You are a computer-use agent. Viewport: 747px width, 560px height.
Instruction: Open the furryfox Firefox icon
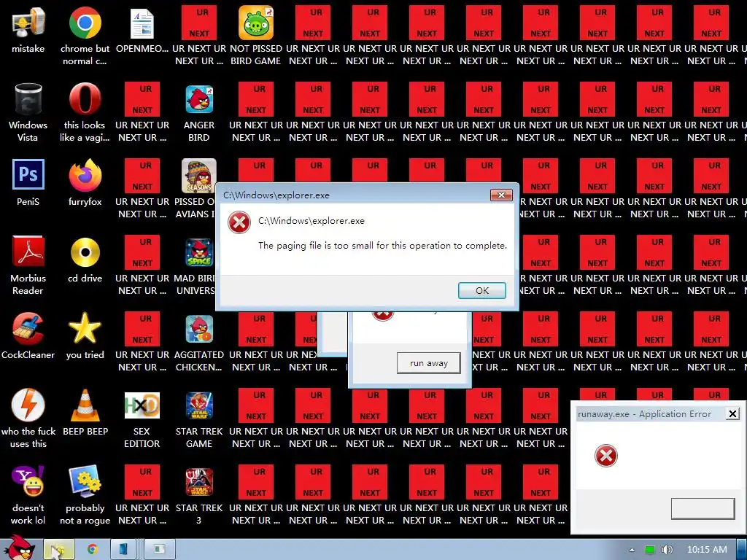(85, 175)
